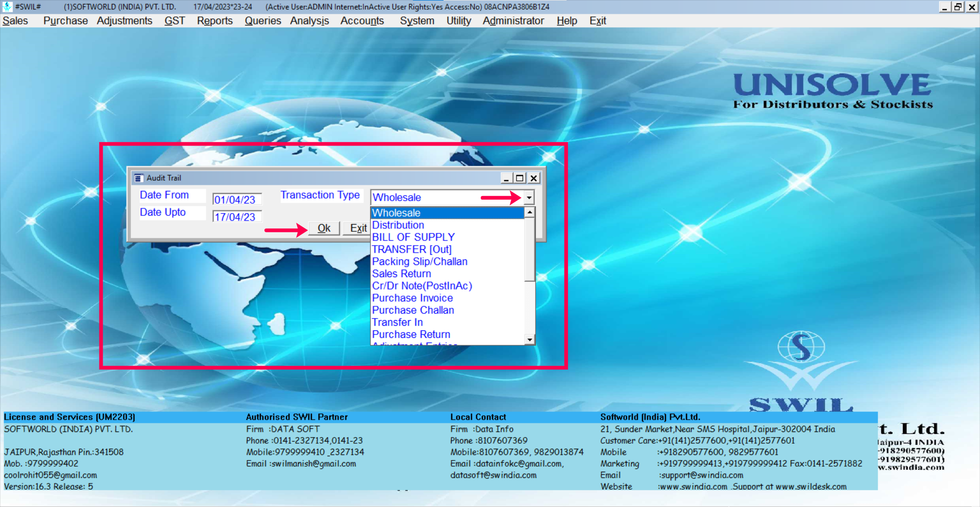
Task: Choose TRANSFER [Out] option
Action: pos(447,250)
